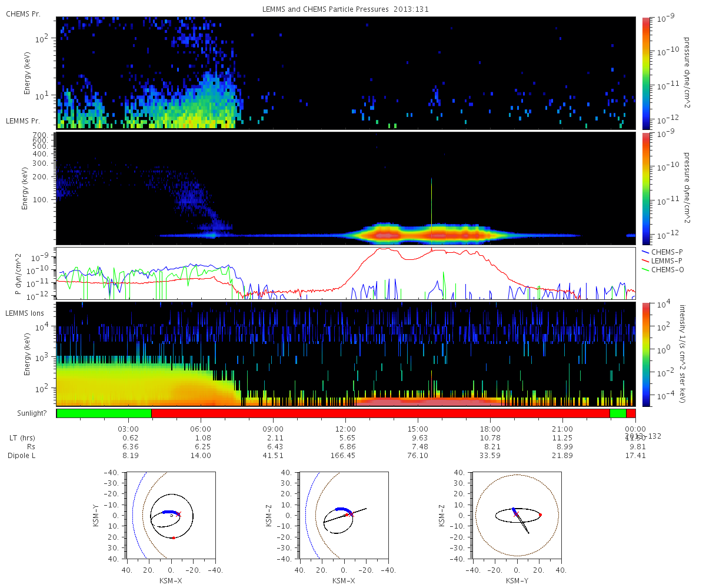Click the 03:00 time axis tick label
Viewport: 706px width, 588px height.
(129, 429)
